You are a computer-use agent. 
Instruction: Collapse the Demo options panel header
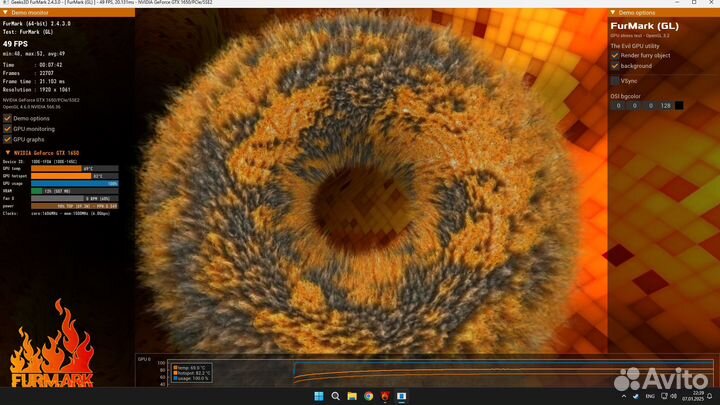click(613, 12)
